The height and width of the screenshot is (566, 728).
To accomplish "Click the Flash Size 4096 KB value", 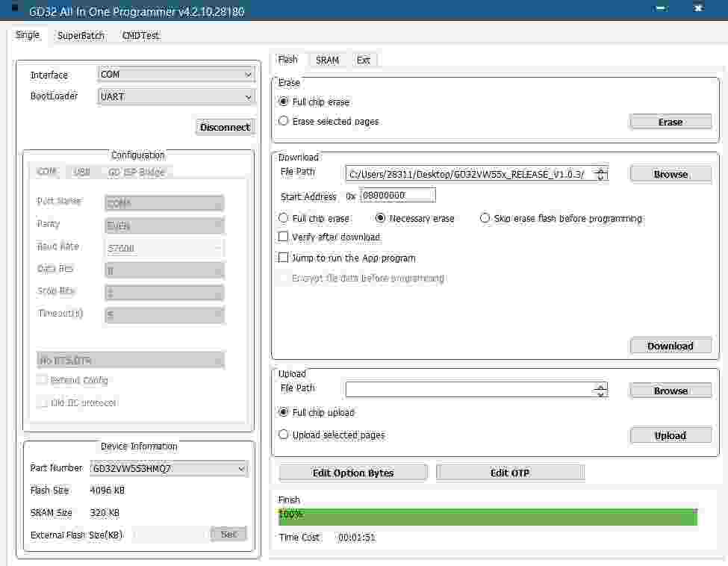I will tap(108, 491).
